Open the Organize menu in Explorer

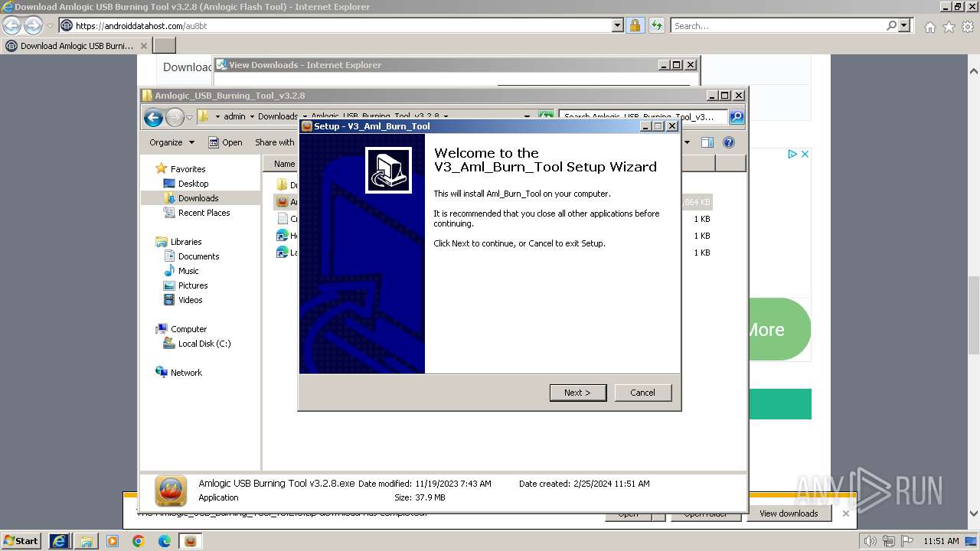coord(171,142)
